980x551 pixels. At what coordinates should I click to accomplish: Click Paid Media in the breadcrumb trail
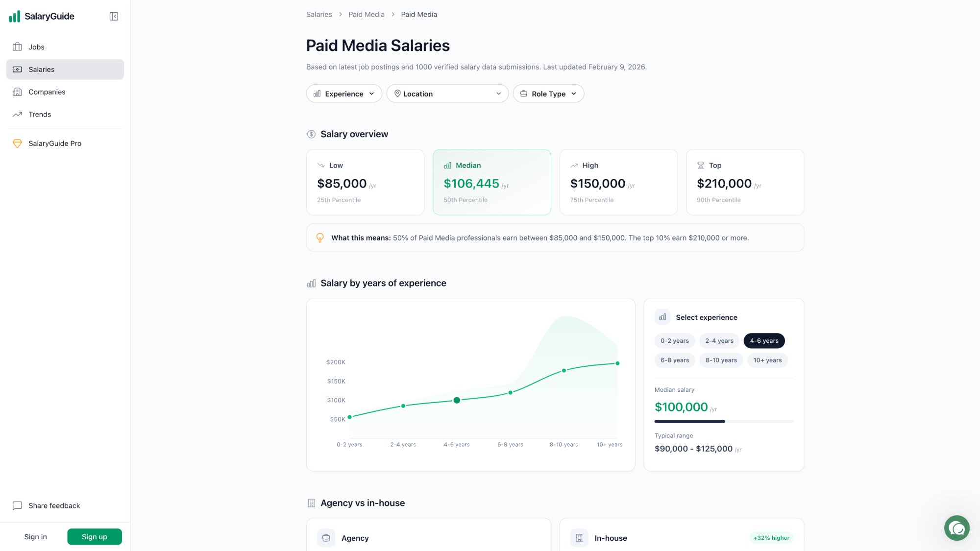[x=367, y=14]
